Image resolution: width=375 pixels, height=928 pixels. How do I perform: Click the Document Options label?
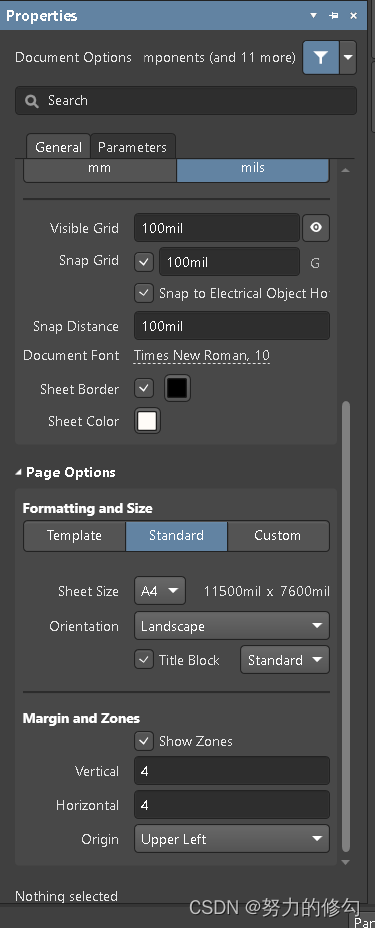[73, 57]
